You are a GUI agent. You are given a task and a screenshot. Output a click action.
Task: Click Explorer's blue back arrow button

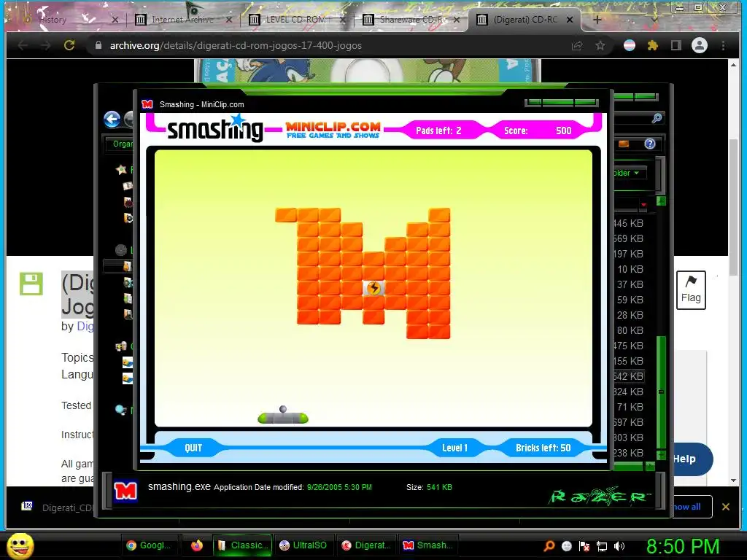(112, 119)
